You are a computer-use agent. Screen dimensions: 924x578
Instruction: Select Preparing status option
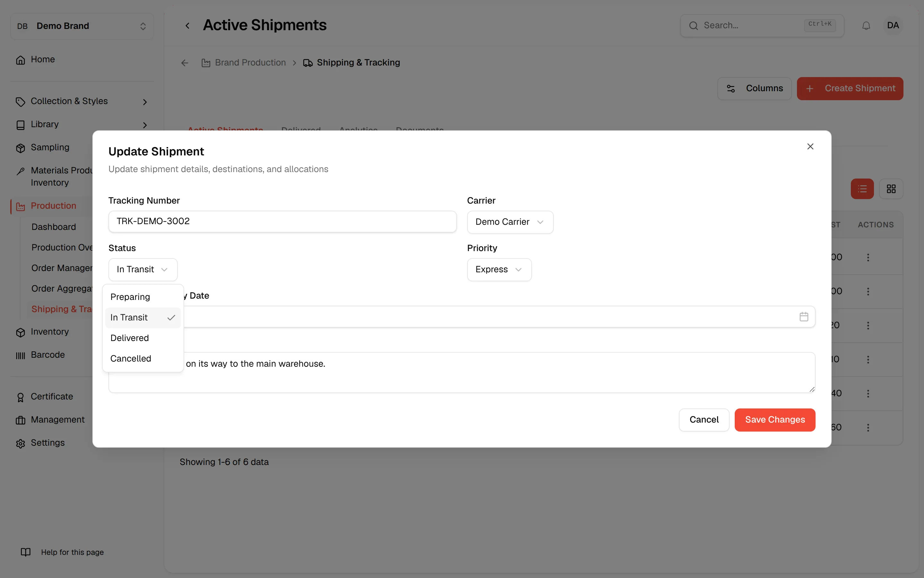[x=143, y=297]
